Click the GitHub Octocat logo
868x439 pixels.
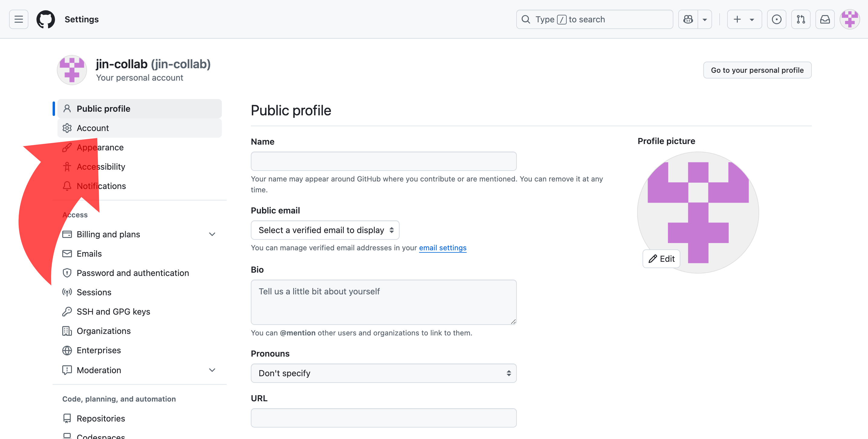(46, 19)
